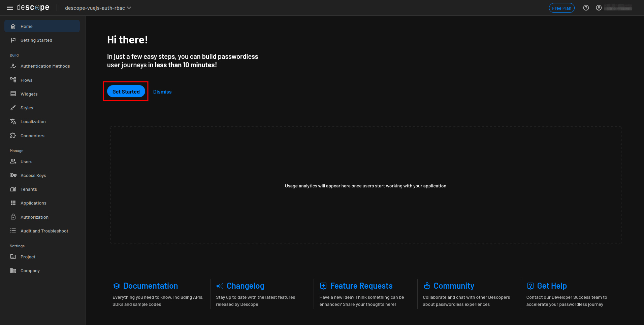Open the Access Keys key icon

tap(13, 175)
